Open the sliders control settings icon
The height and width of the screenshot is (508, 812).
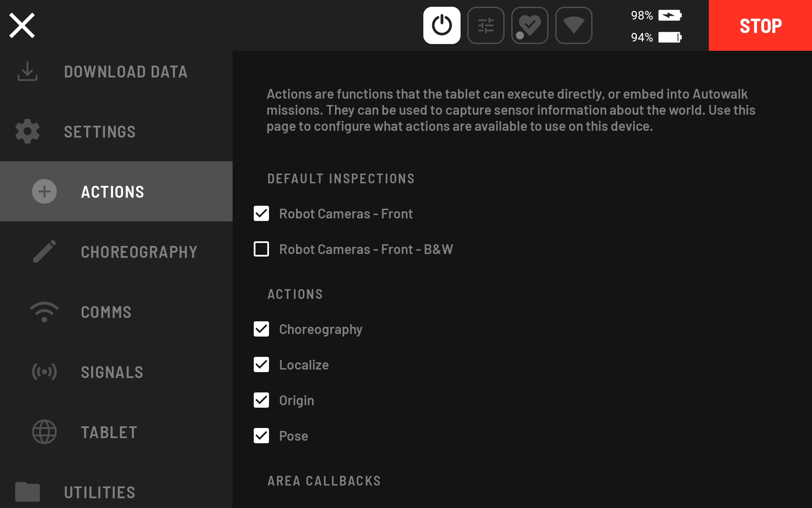(486, 25)
